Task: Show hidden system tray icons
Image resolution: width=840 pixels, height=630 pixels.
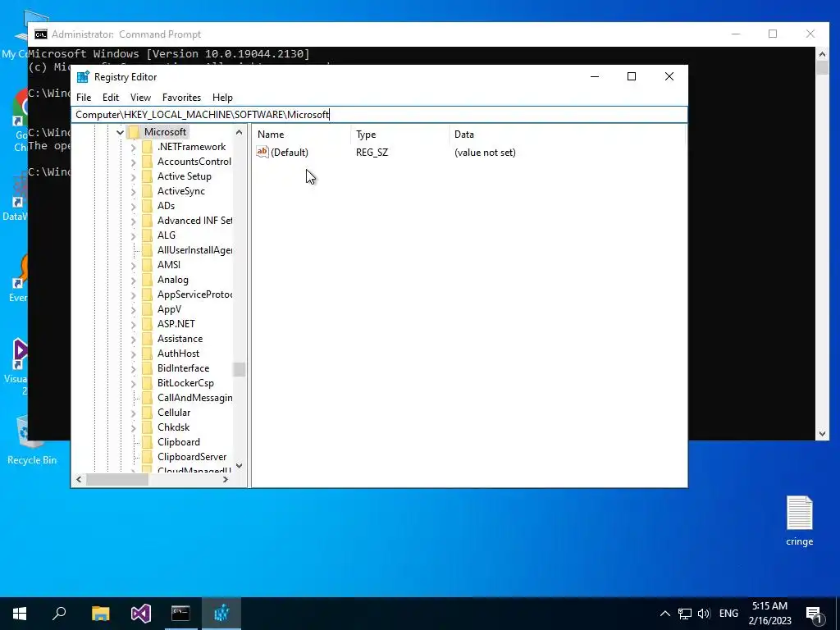Action: point(664,614)
